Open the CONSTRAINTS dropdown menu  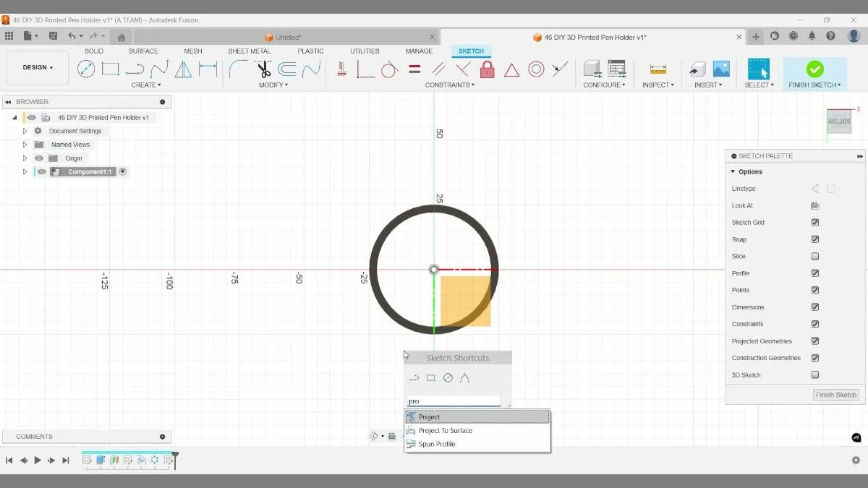(x=449, y=85)
